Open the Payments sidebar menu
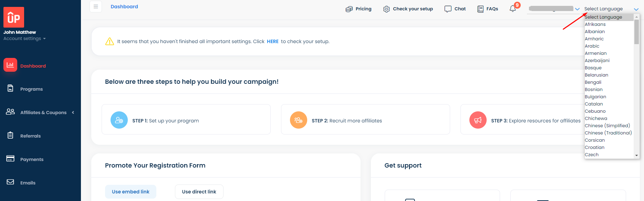 click(32, 159)
